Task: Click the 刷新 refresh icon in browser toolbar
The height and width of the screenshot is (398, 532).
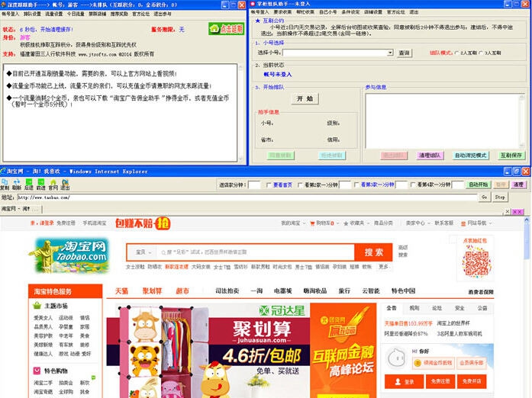Action: (17, 182)
